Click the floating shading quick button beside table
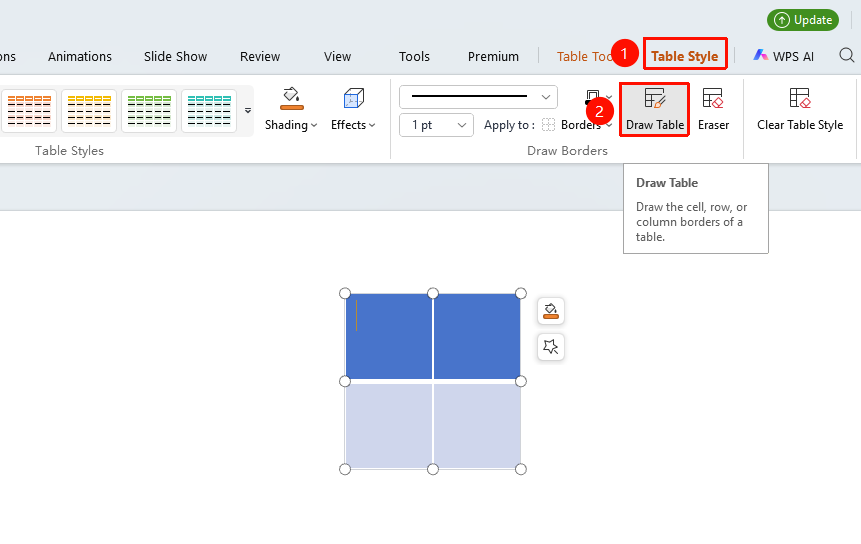The image size is (861, 544). tap(551, 311)
